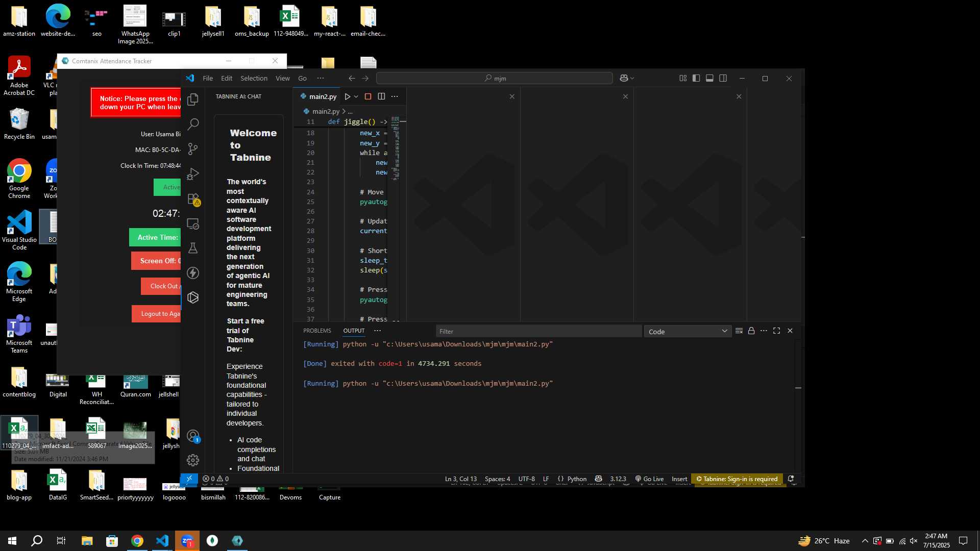Viewport: 980px width, 551px height.
Task: Open the run button dropdown arrow
Action: pos(356,96)
